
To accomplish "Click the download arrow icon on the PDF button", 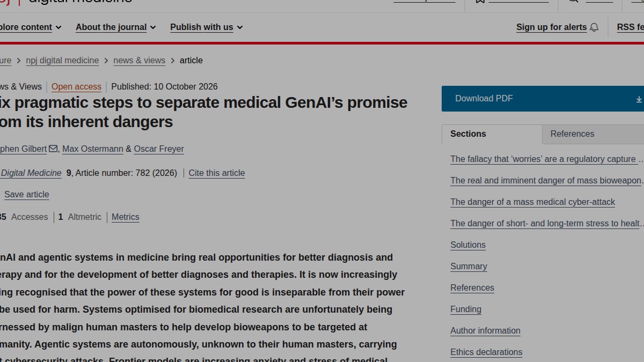I will pyautogui.click(x=639, y=99).
